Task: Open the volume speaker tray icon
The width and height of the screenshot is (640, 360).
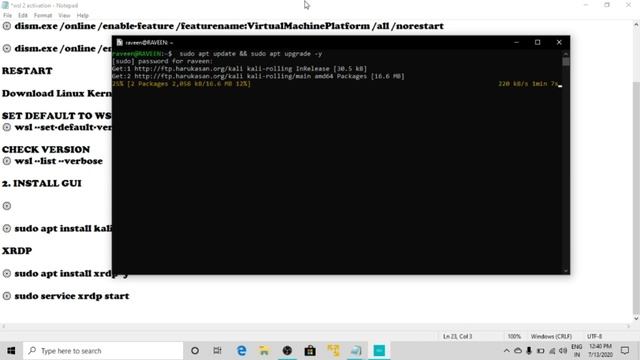Action: pyautogui.click(x=563, y=351)
